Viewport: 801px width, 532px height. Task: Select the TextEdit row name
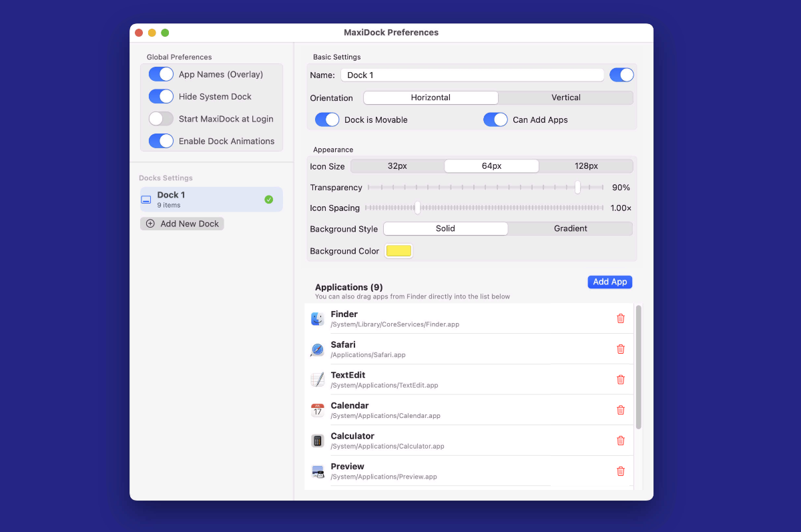348,375
